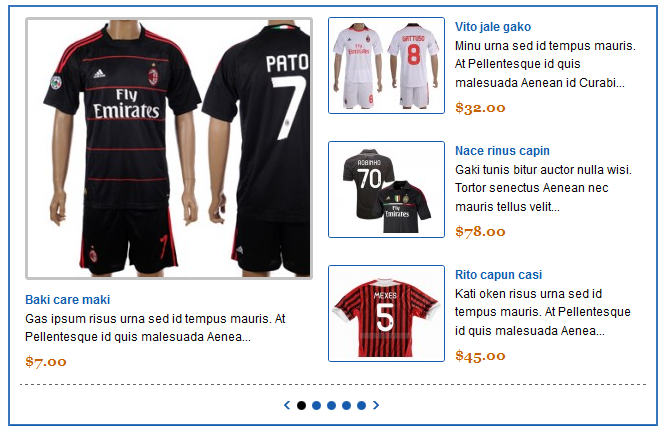Select the fifth pagination dot
665x431 pixels.
click(x=361, y=406)
